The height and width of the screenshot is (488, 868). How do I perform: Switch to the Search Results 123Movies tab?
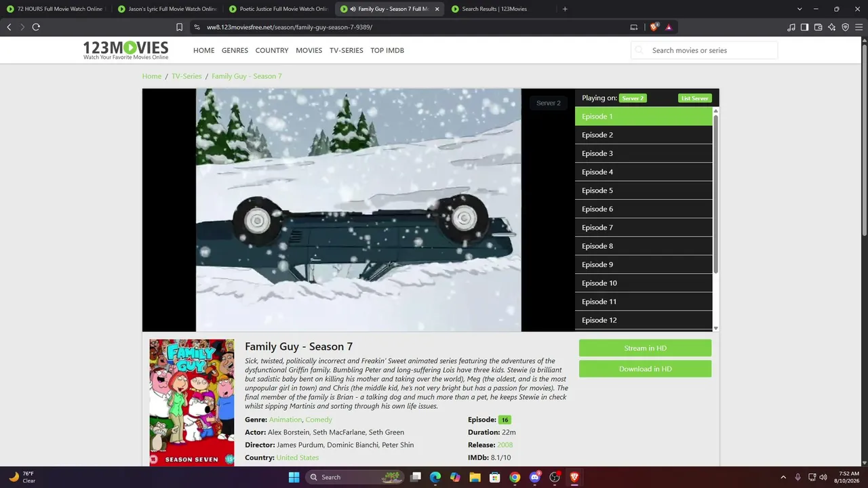pos(500,9)
